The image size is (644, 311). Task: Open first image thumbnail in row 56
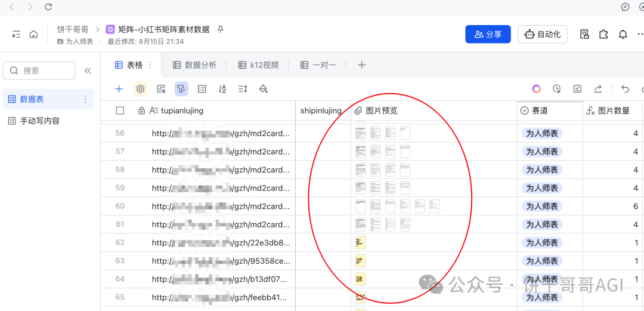tap(361, 133)
